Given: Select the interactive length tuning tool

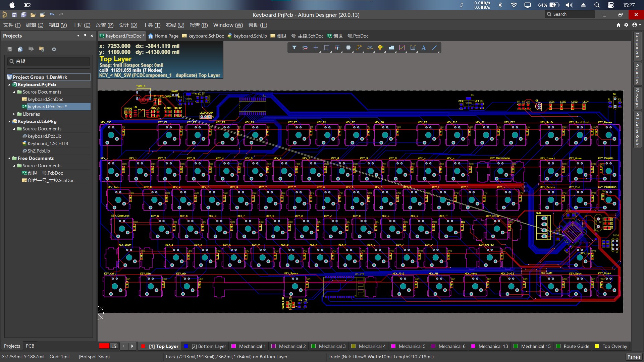Looking at the screenshot, I should coord(370,48).
